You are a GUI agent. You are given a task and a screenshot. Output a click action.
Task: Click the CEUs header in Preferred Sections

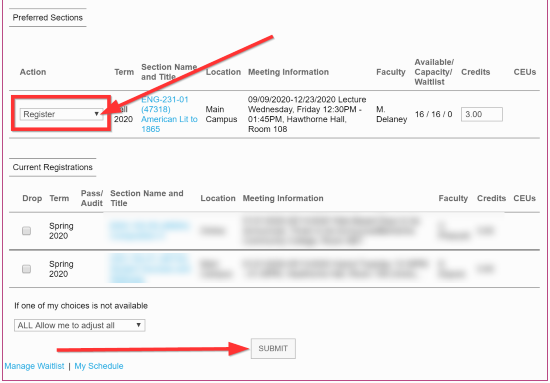(x=525, y=72)
